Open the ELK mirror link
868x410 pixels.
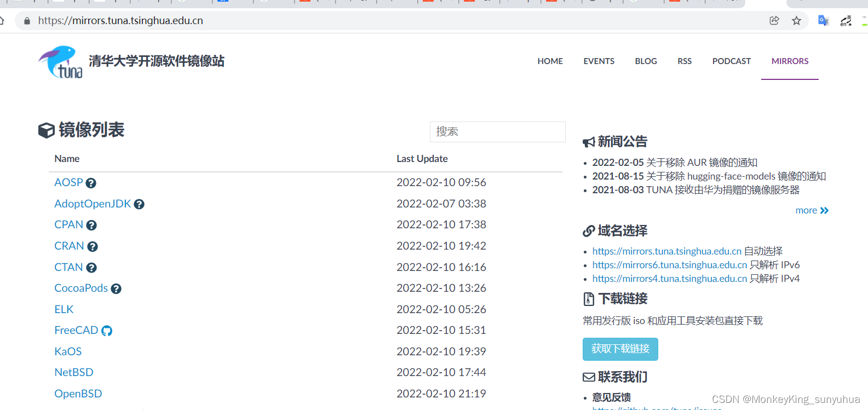coord(64,309)
